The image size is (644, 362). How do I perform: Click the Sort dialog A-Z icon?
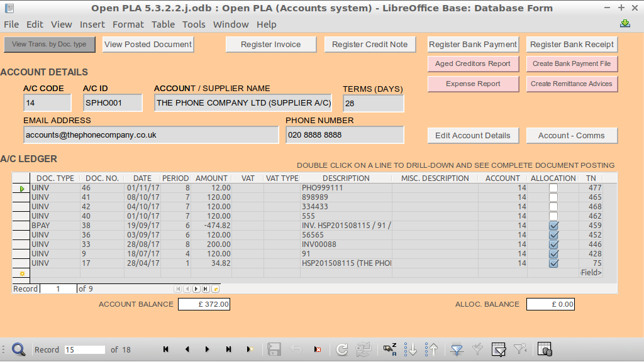click(x=390, y=349)
